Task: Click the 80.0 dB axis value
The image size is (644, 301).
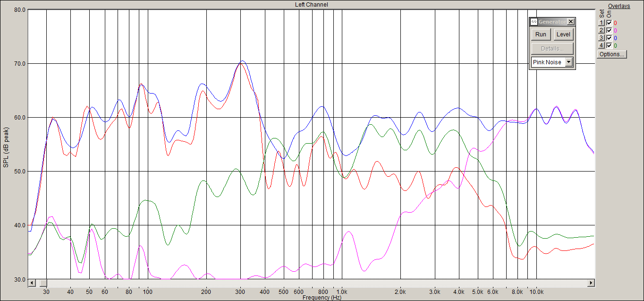Action: click(x=19, y=9)
